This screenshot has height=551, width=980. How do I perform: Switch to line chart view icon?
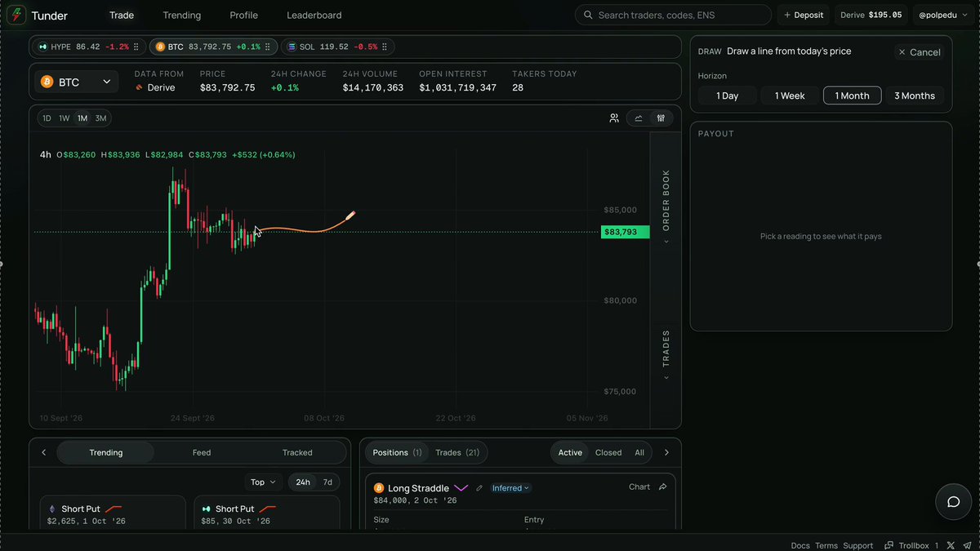point(639,118)
